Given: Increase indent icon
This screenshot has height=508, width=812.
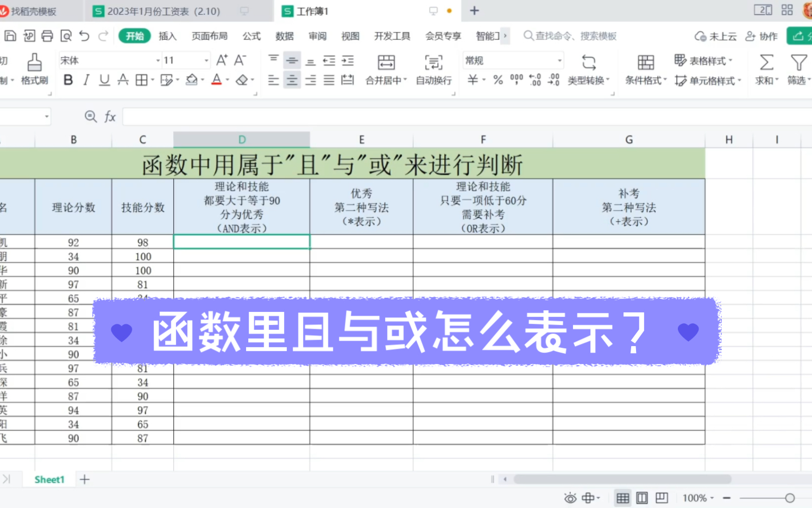Looking at the screenshot, I should click(x=348, y=60).
